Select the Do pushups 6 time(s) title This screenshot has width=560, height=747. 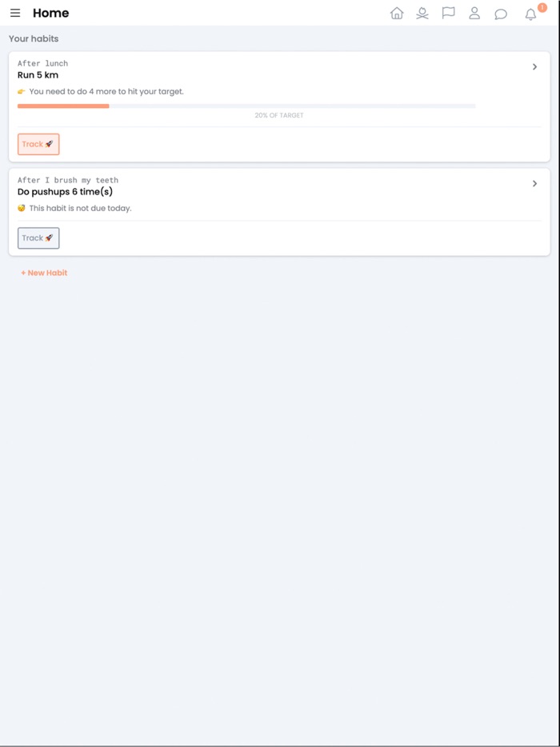coord(65,192)
